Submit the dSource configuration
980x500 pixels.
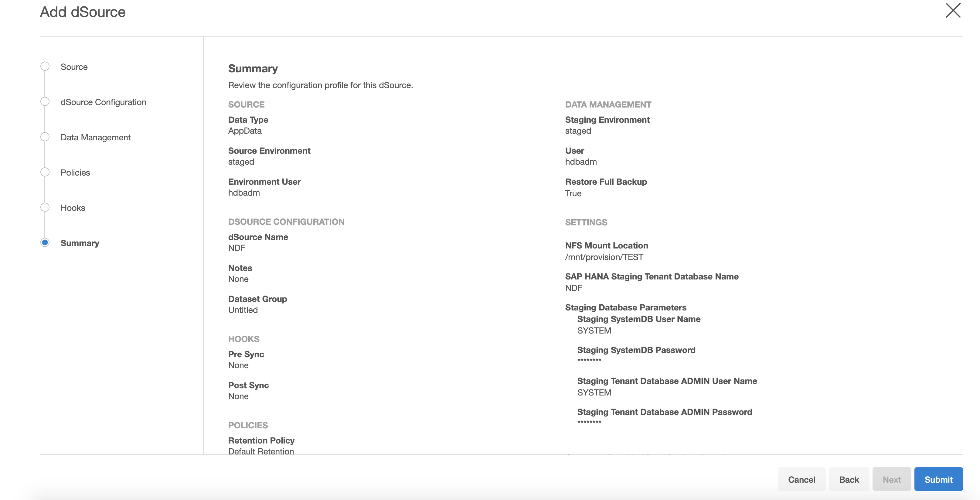(938, 479)
